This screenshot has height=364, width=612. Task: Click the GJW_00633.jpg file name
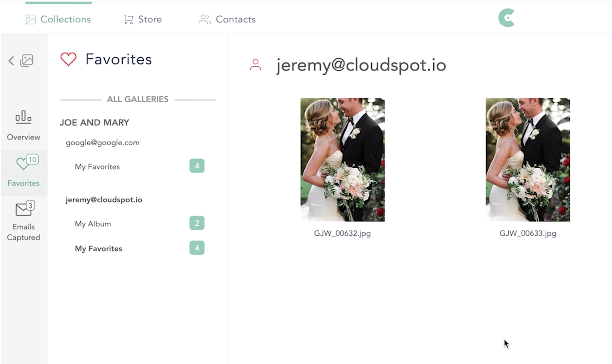pyautogui.click(x=528, y=233)
